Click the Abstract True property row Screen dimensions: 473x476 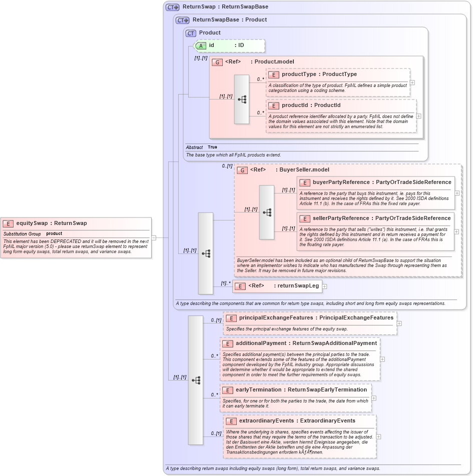coord(210,147)
